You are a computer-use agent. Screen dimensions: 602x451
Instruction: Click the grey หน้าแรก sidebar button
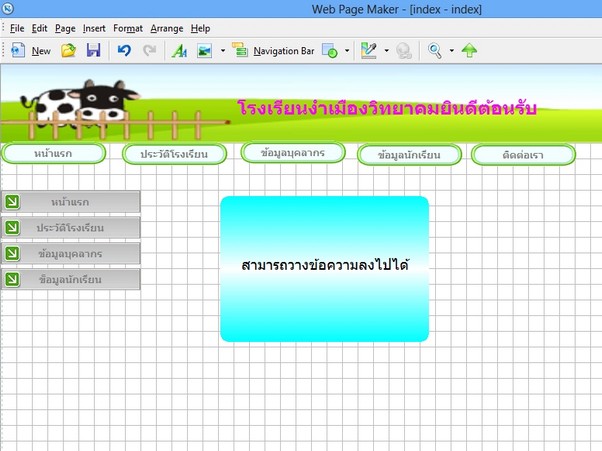pos(71,202)
